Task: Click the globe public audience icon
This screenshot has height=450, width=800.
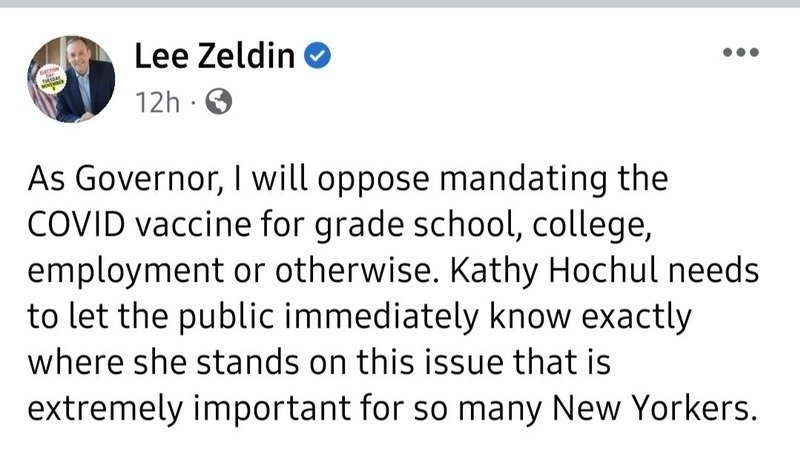Action: 218,102
